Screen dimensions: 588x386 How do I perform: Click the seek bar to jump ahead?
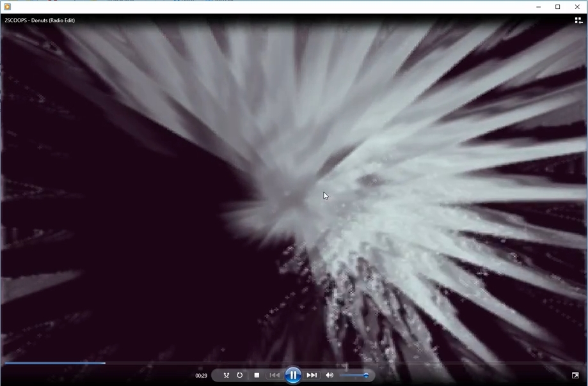(294, 363)
